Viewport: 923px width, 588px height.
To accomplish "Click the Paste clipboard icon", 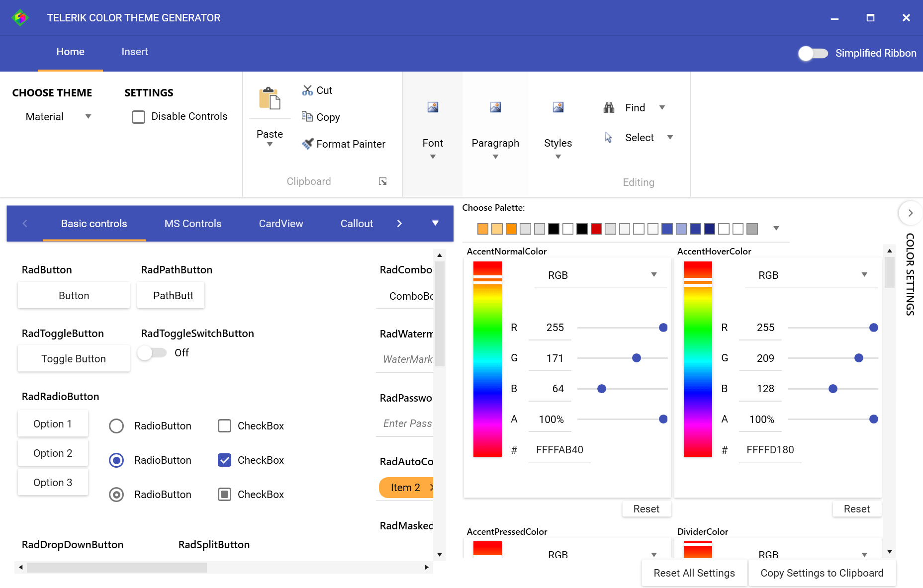I will [270, 98].
